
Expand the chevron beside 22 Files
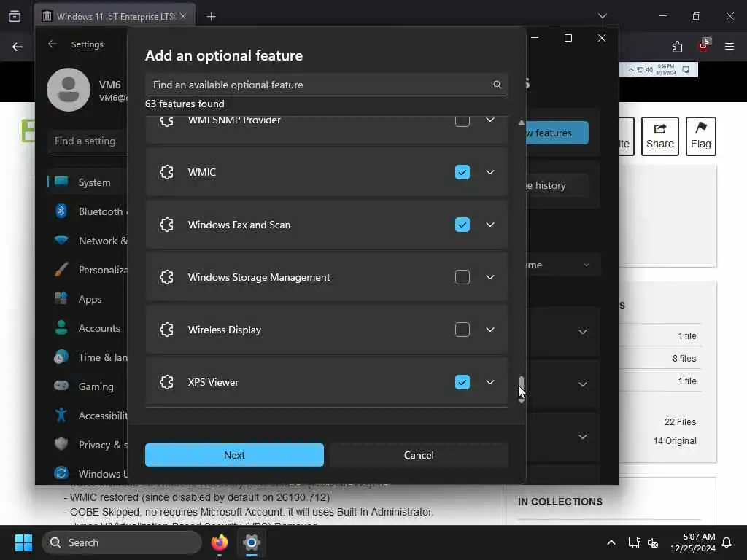click(x=582, y=437)
